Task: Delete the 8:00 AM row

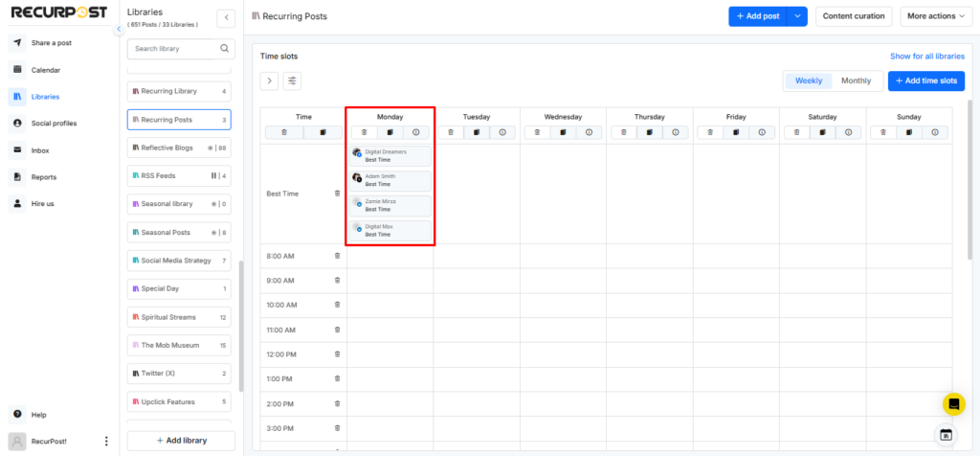Action: click(x=338, y=256)
